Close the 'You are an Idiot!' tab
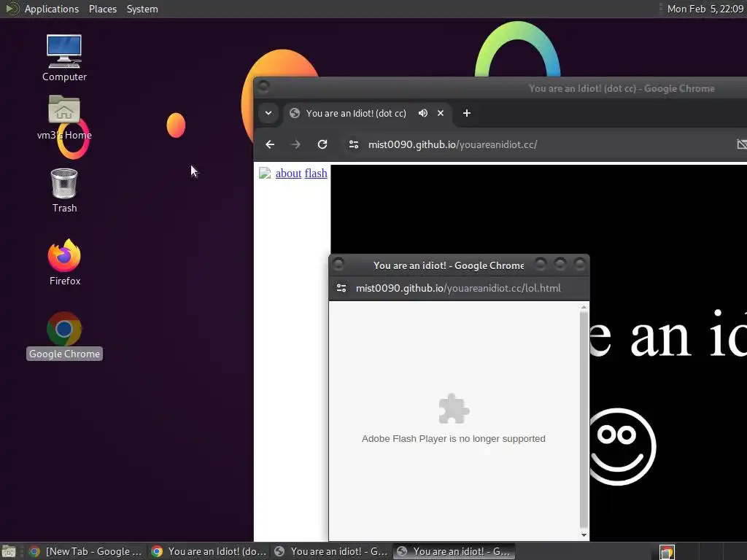Screen dimensions: 747x560 click(x=441, y=113)
